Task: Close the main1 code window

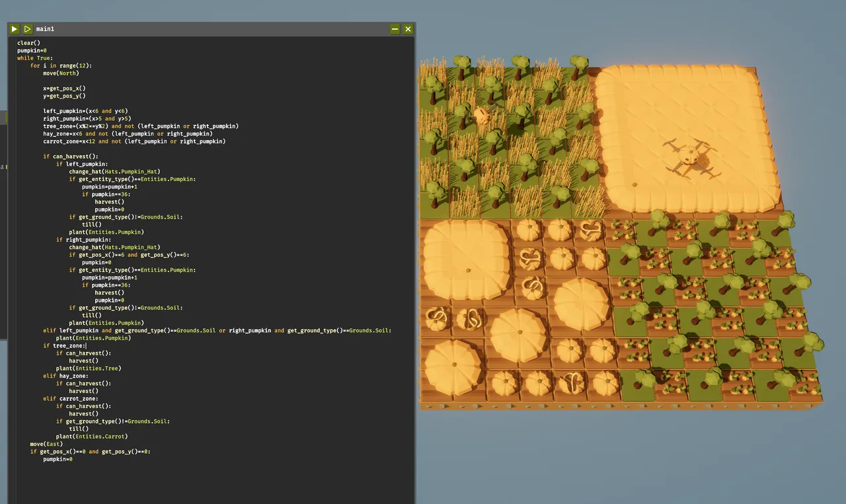Action: pos(408,29)
